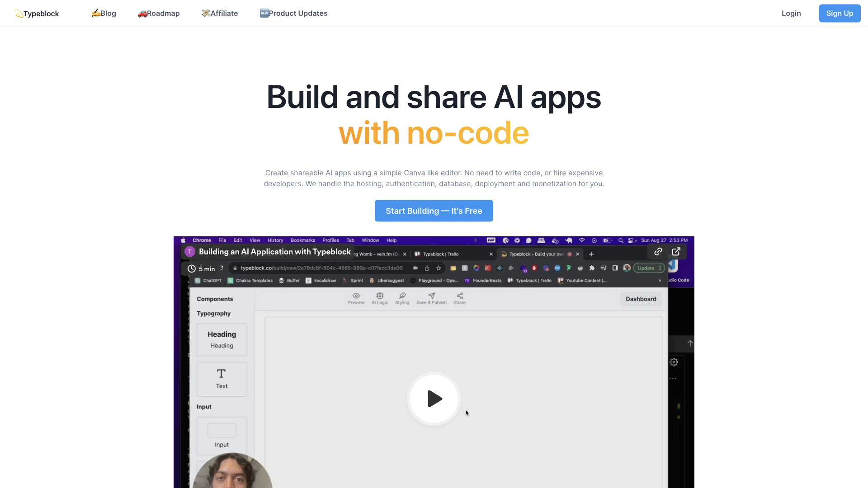Open the Roadmap menu item
The width and height of the screenshot is (868, 488).
tap(158, 13)
